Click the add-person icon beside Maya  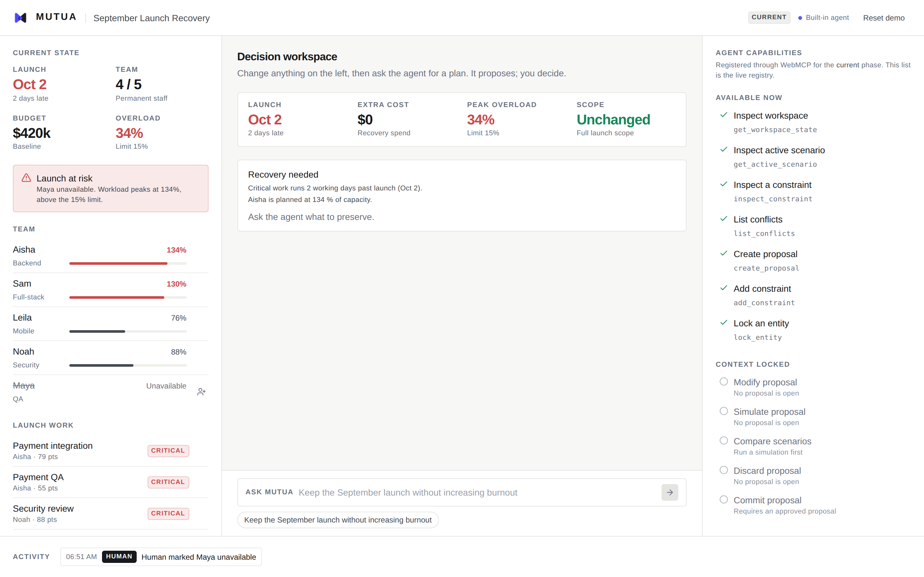click(201, 392)
